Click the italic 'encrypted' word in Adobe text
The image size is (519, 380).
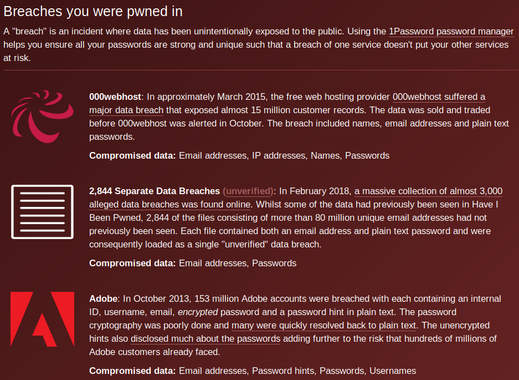(x=198, y=312)
